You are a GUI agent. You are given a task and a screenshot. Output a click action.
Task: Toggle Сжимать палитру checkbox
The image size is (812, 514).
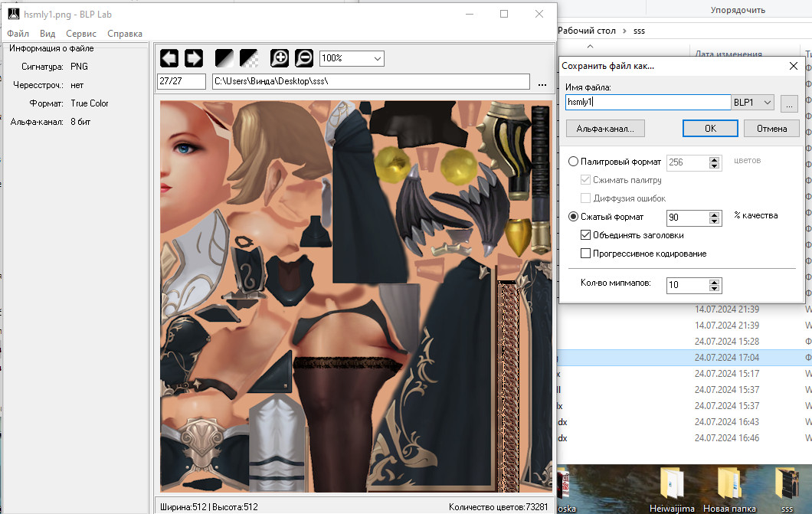(586, 179)
